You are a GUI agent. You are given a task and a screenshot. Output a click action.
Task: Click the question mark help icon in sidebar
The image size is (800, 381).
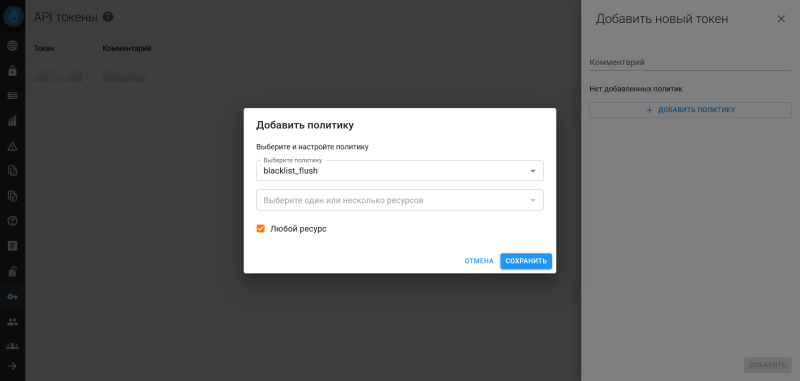(12, 221)
